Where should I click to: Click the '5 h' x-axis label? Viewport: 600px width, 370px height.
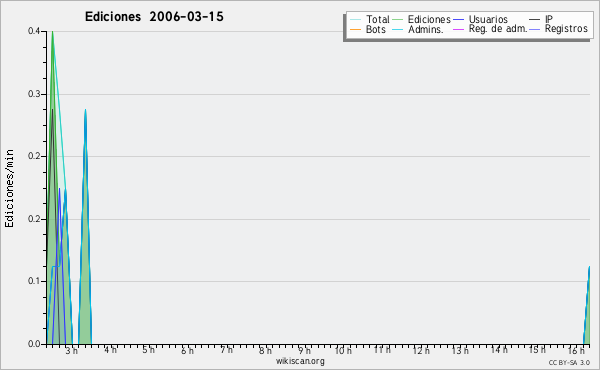(149, 350)
